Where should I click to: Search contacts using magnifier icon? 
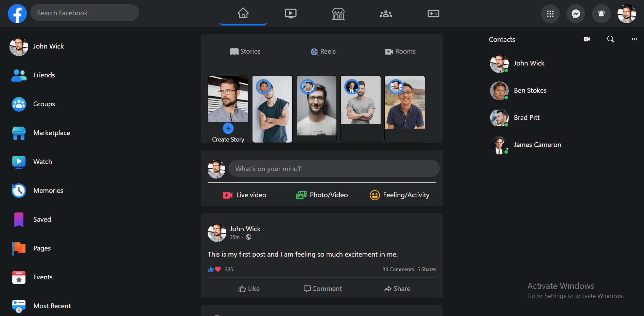[610, 39]
